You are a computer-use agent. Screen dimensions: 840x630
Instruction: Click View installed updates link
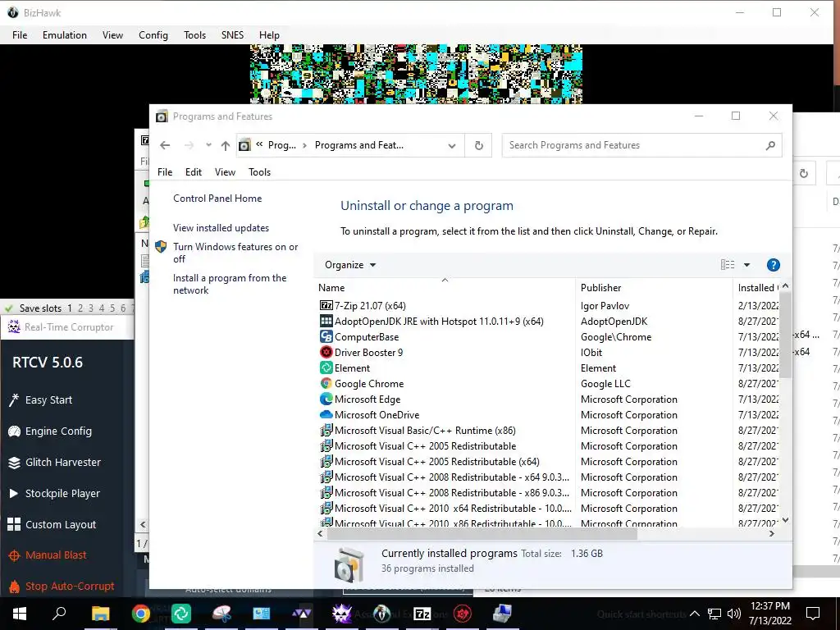[221, 228]
